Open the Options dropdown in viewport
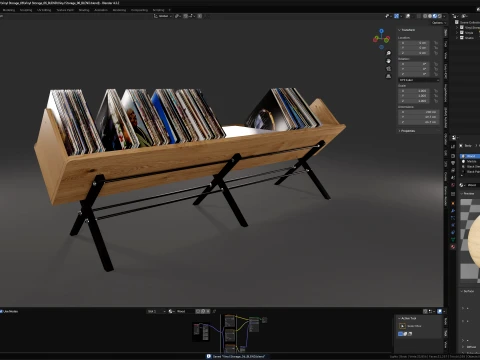Viewport: 480px width, 360px height. 439,23
